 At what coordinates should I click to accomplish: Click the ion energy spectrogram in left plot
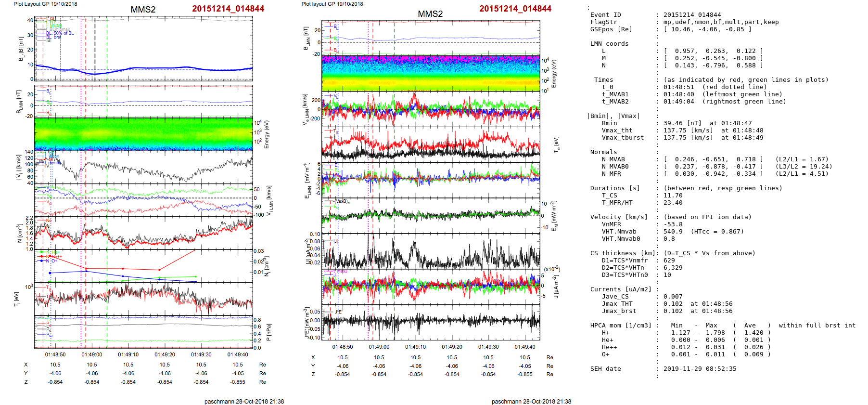[x=143, y=134]
